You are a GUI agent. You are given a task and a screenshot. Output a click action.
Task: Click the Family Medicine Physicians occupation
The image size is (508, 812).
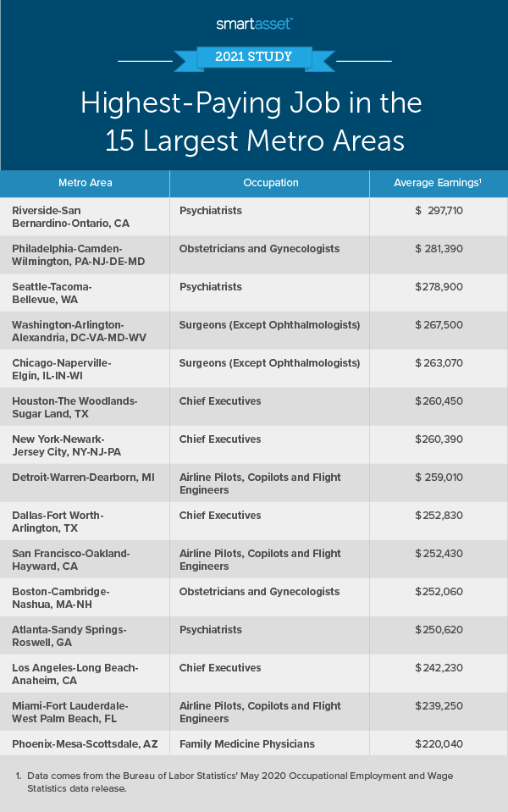tap(246, 744)
